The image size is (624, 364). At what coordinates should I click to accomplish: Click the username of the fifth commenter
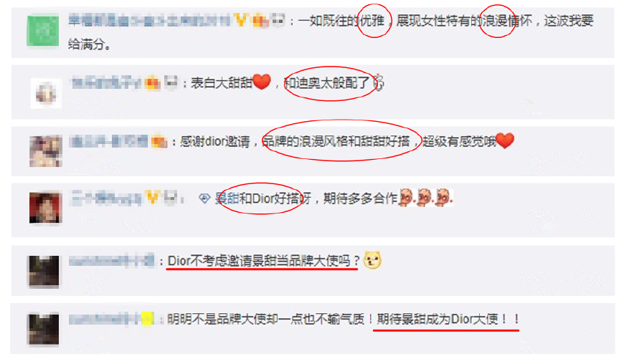[112, 261]
